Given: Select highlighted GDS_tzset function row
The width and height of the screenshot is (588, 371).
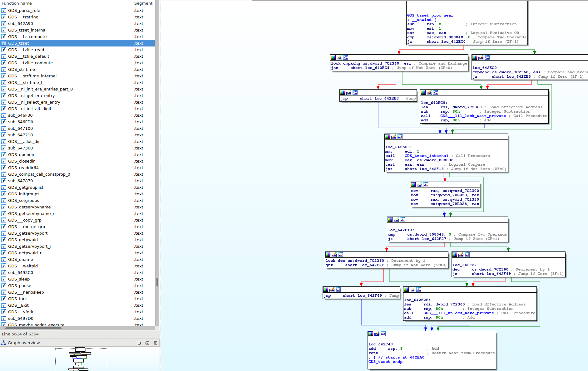Looking at the screenshot, I should coord(77,43).
